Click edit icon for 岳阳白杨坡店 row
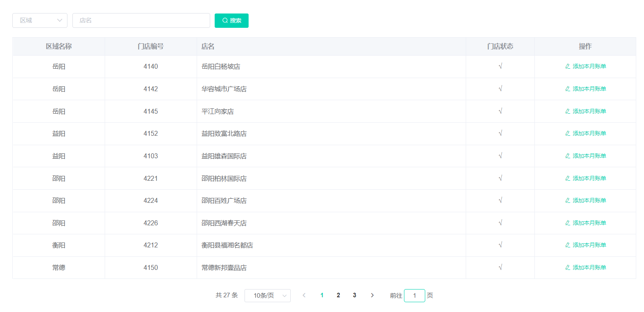The image size is (644, 312). (x=568, y=66)
